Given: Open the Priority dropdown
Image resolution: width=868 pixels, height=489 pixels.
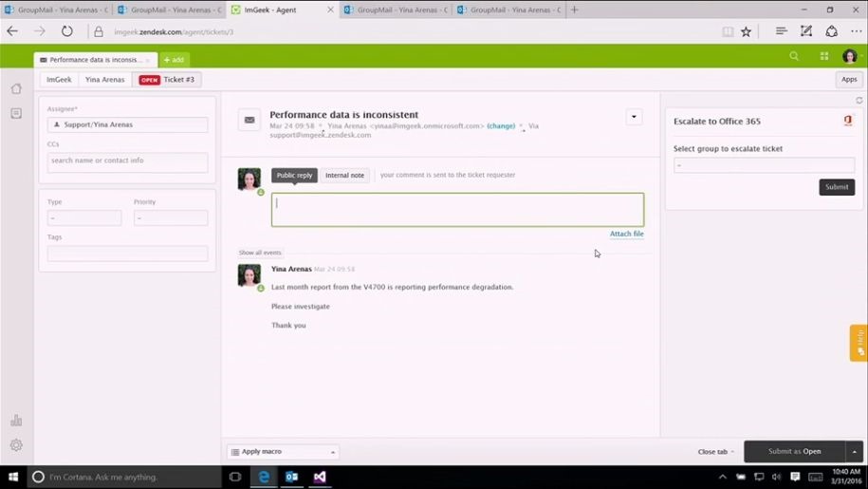Looking at the screenshot, I should pos(171,218).
